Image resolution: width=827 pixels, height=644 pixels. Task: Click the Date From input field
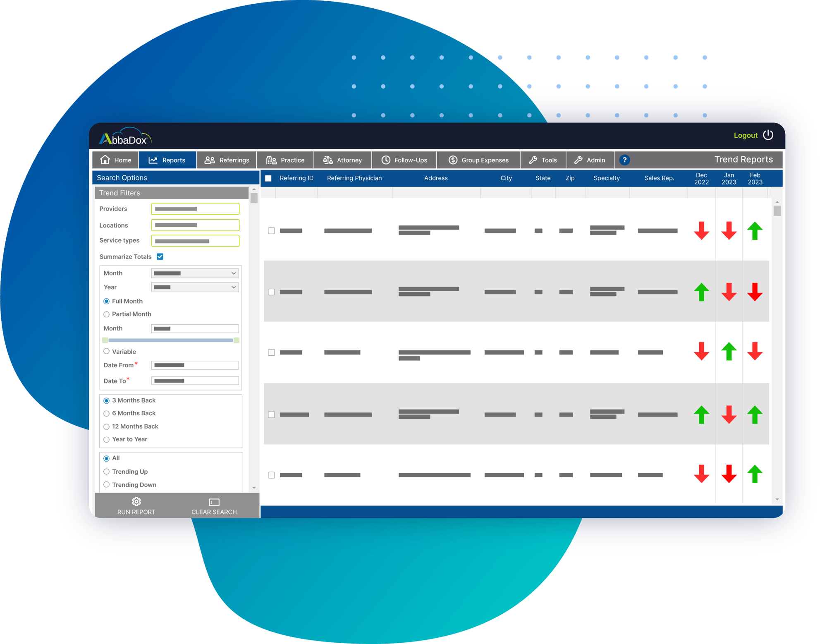[x=195, y=365]
